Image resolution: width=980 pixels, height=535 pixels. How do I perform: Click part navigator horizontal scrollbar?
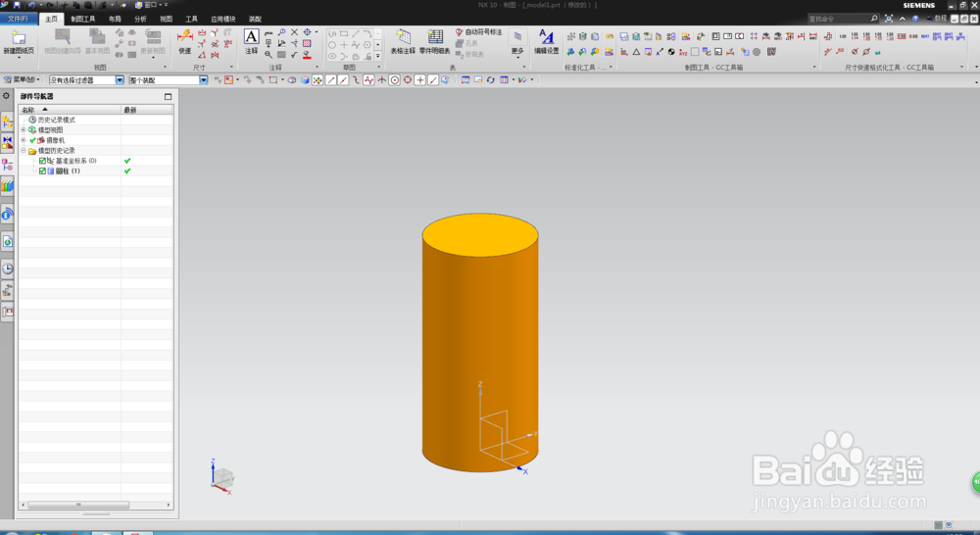tap(78, 505)
